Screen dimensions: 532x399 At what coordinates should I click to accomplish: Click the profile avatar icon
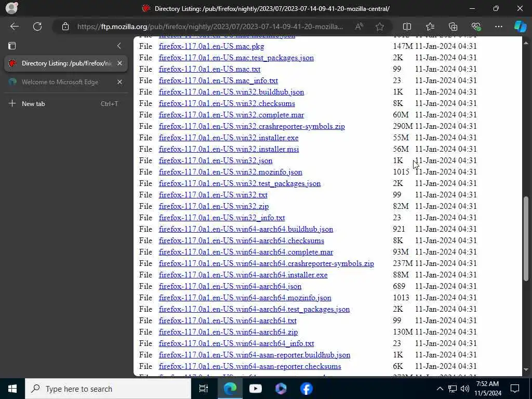(11, 8)
